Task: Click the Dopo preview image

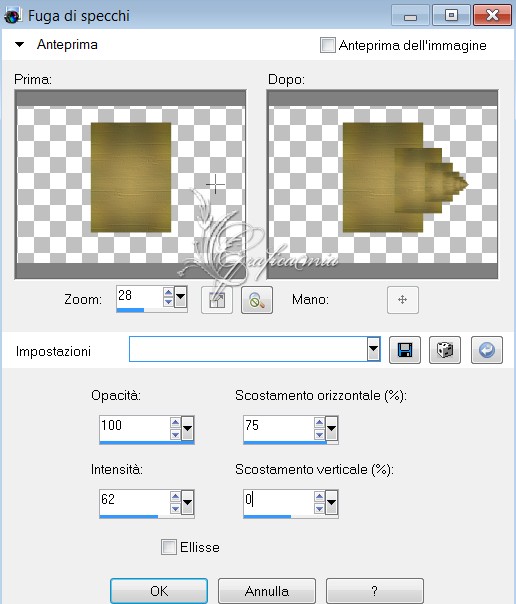Action: tap(382, 184)
